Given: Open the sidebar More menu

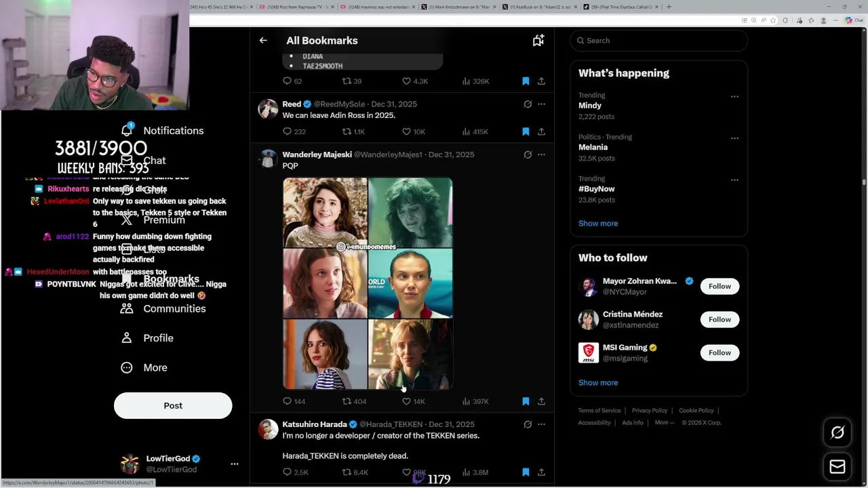Looking at the screenshot, I should (x=144, y=367).
